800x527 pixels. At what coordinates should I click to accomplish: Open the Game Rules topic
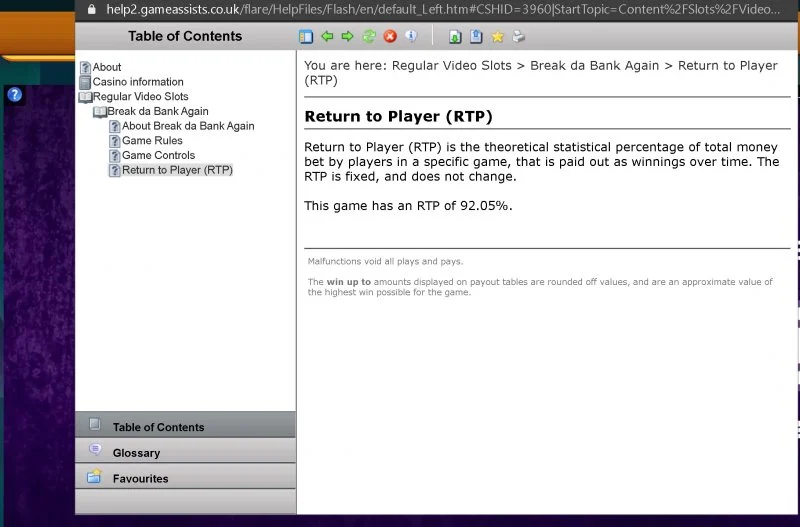pyautogui.click(x=152, y=141)
